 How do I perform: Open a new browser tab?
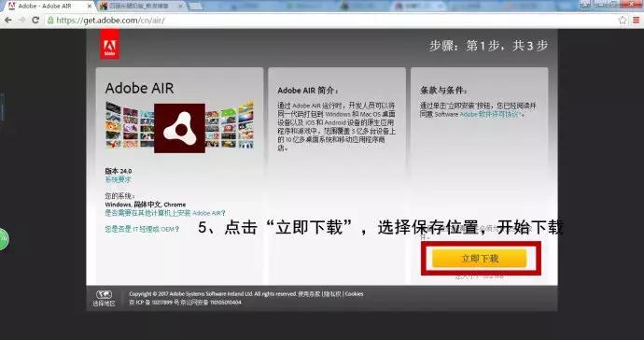[x=195, y=7]
